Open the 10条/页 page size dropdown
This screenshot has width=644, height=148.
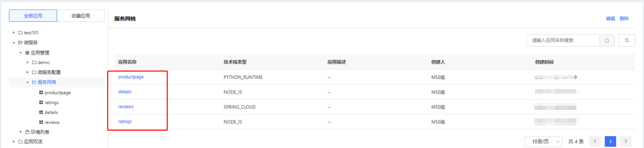click(x=543, y=141)
